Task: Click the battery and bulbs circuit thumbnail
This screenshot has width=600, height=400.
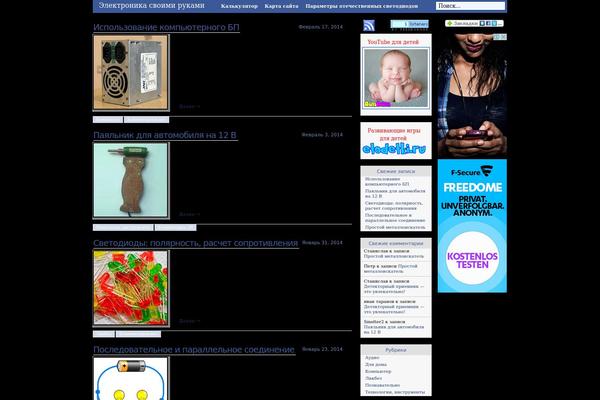Action: coord(131,379)
